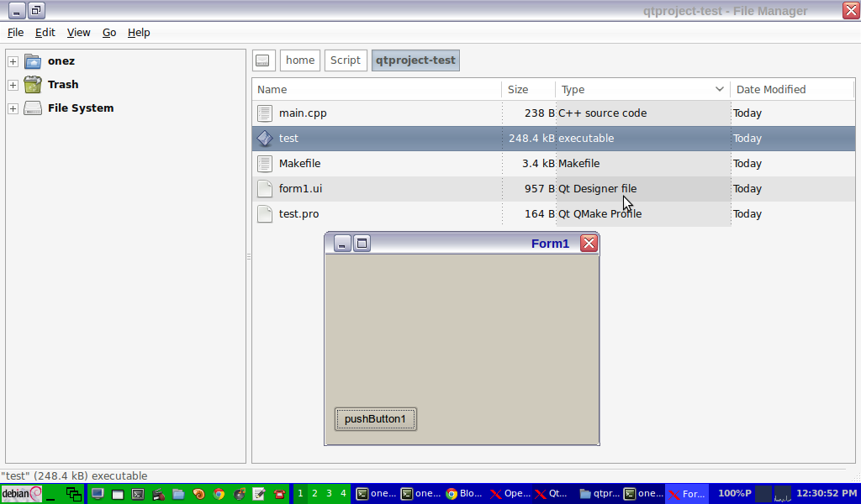Open the file manager folder icon in taskbar

178,493
